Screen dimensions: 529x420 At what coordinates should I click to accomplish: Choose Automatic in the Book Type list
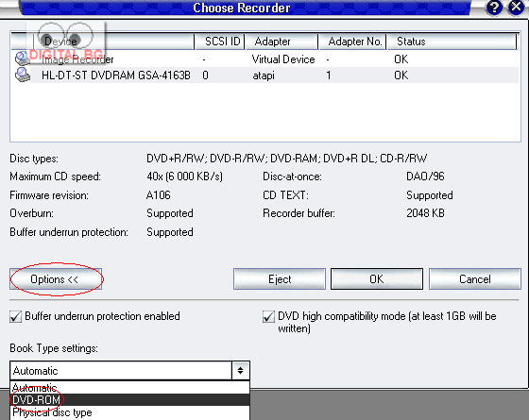click(130, 388)
